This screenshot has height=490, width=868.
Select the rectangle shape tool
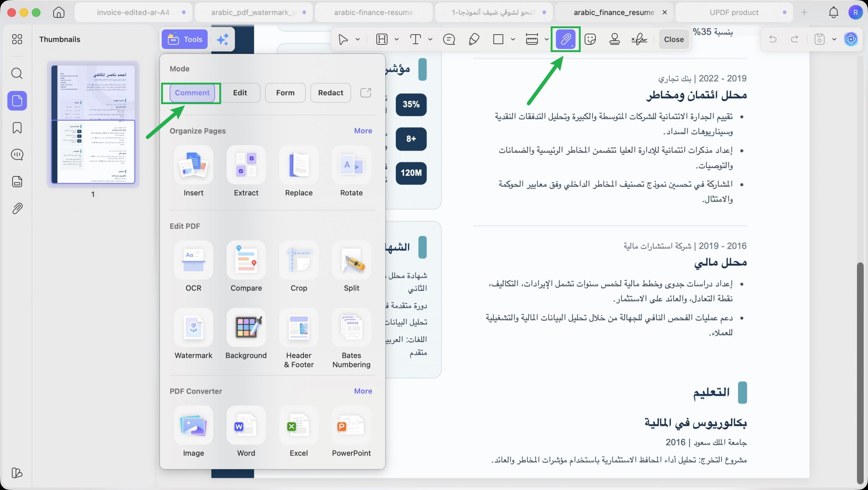coord(498,39)
